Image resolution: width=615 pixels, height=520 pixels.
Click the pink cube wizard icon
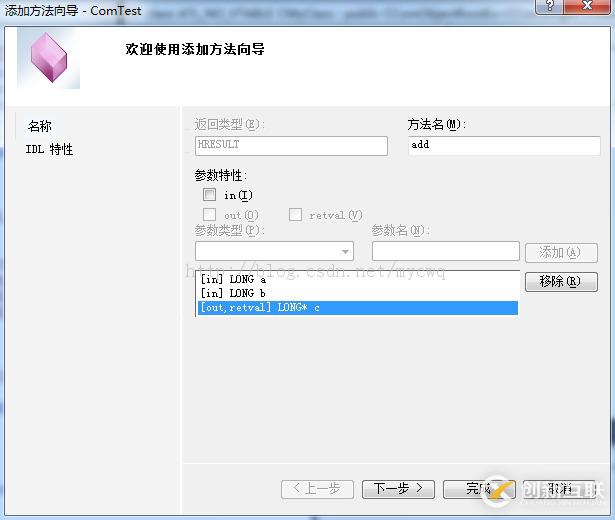pyautogui.click(x=49, y=58)
